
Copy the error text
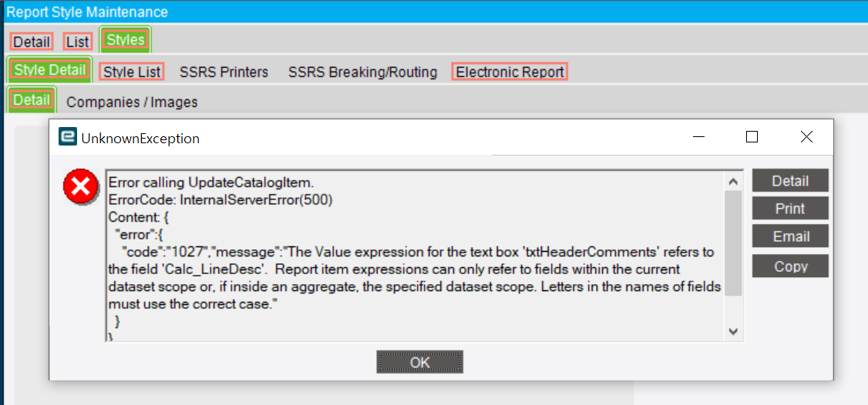tap(790, 266)
